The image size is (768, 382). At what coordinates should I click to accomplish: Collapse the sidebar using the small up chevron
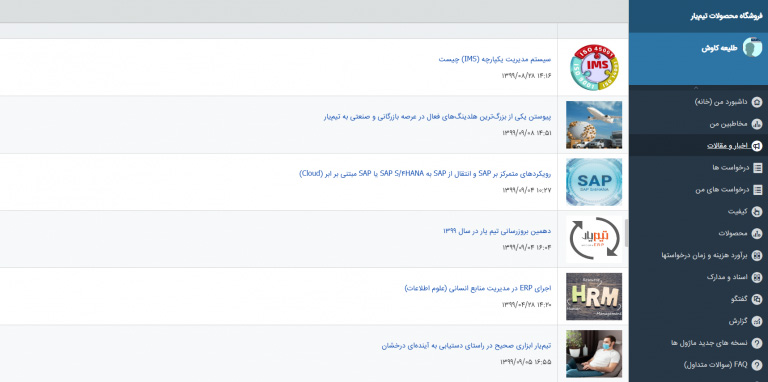pyautogui.click(x=695, y=88)
